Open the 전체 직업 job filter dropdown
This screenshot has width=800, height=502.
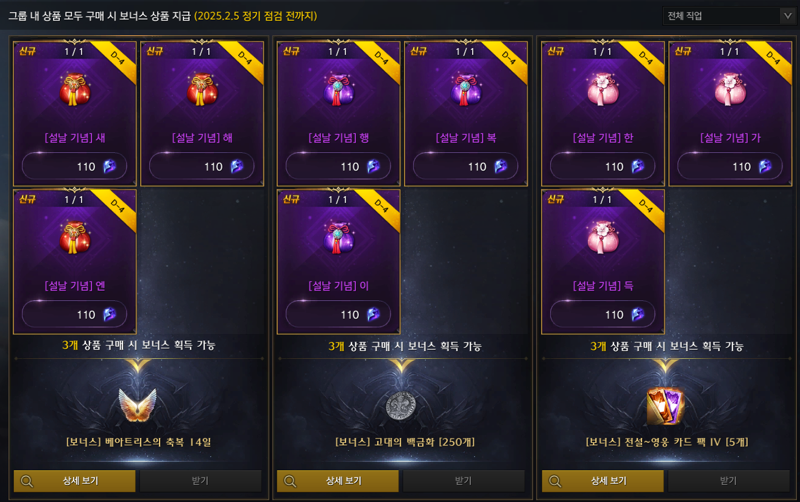tap(728, 16)
